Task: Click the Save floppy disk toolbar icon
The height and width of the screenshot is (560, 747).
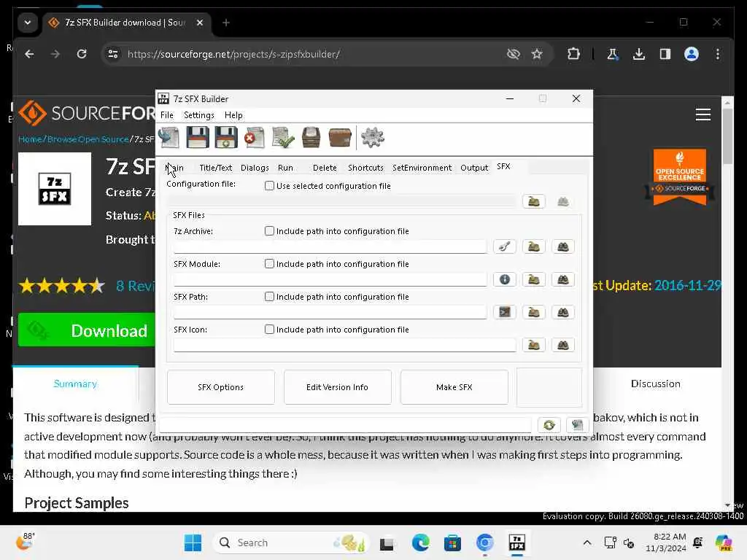Action: point(197,138)
